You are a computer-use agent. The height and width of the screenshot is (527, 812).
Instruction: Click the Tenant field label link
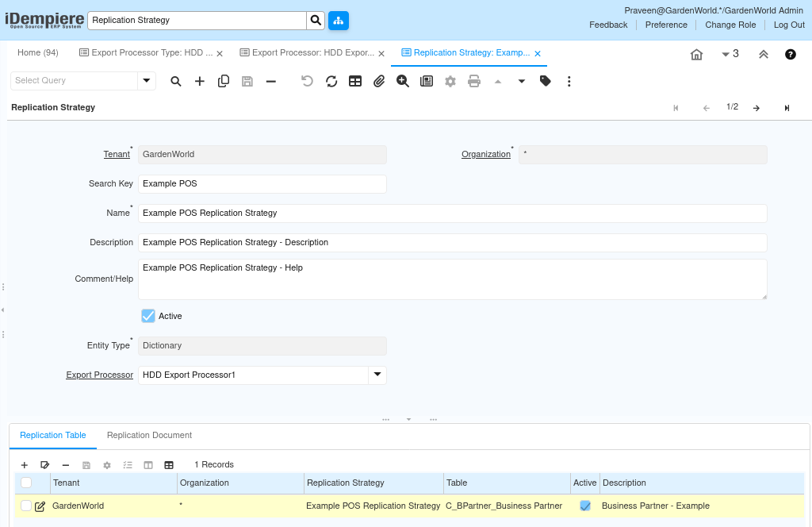[x=117, y=155]
